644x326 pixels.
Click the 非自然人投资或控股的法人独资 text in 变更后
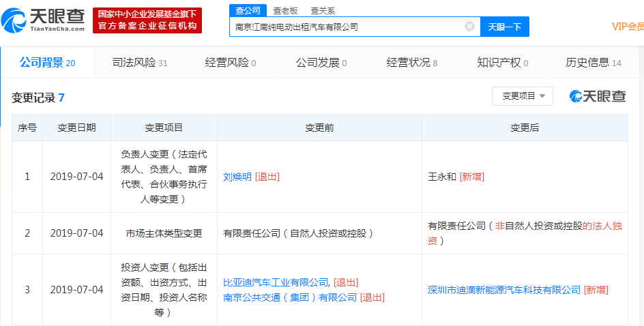[x=525, y=234]
